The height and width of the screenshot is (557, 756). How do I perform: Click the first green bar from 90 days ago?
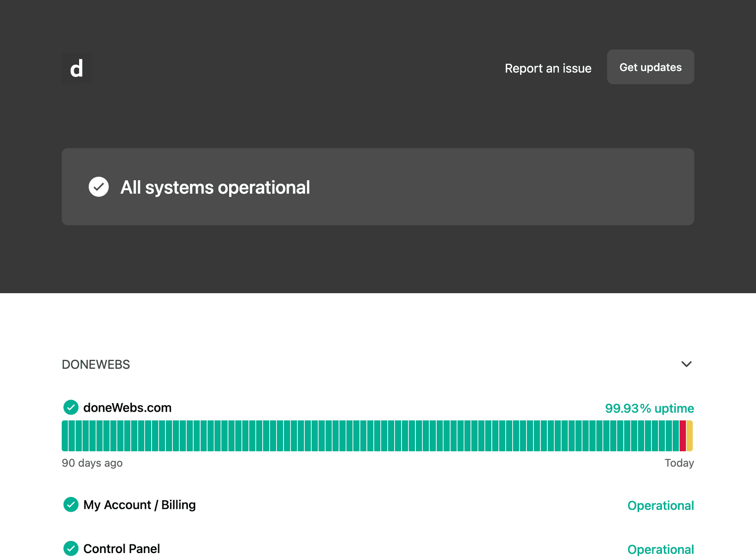(x=65, y=436)
